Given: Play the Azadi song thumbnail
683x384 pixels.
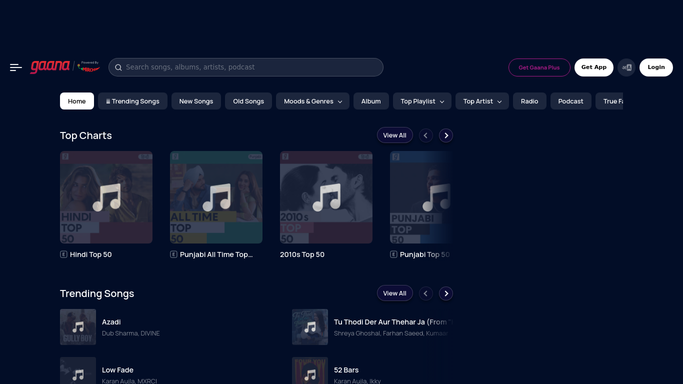Looking at the screenshot, I should click(78, 327).
